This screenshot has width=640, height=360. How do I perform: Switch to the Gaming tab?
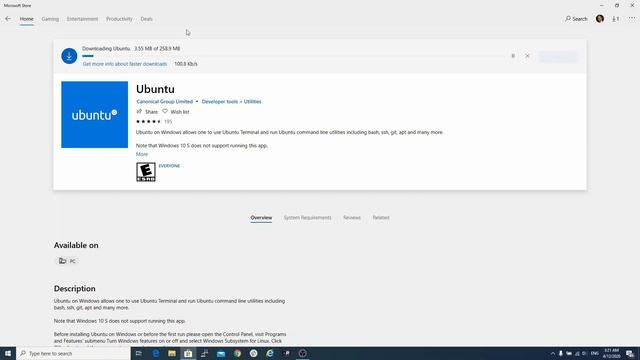(x=50, y=19)
